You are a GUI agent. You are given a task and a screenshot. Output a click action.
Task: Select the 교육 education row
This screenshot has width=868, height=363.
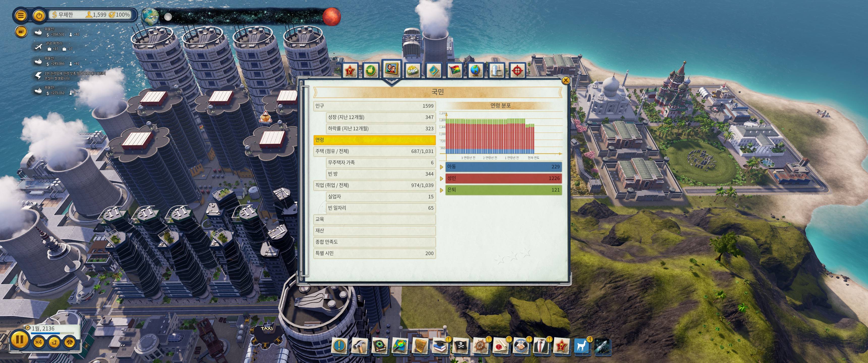[374, 219]
